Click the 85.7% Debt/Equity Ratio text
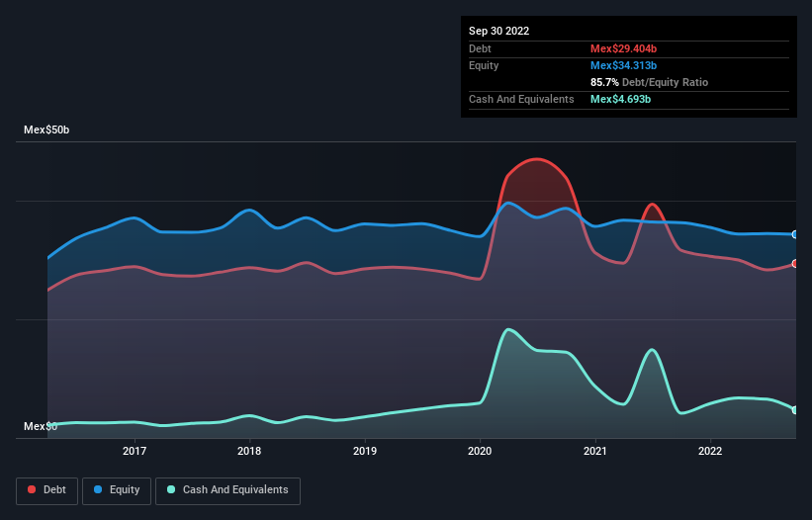This screenshot has width=812, height=520. coord(650,82)
